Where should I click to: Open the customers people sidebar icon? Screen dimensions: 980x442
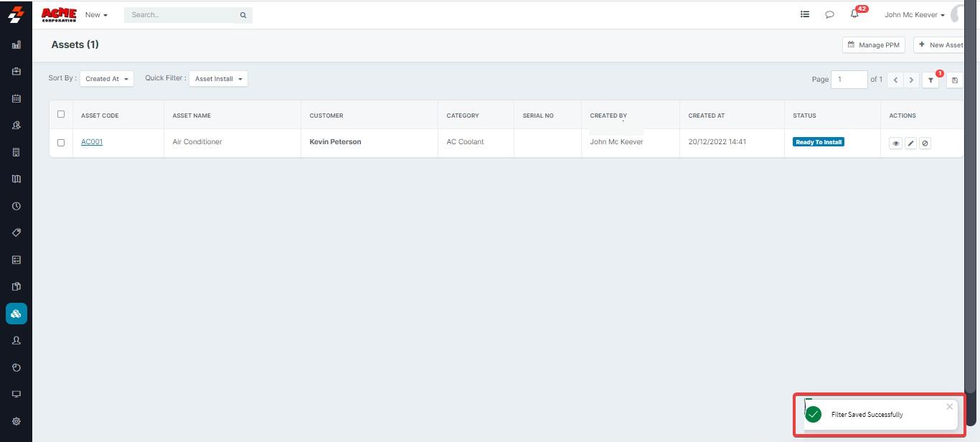(x=16, y=126)
